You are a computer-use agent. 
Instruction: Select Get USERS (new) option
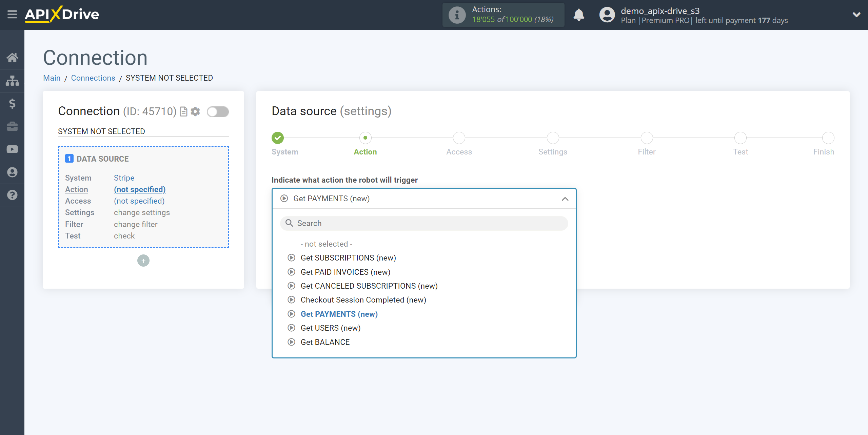(x=330, y=328)
